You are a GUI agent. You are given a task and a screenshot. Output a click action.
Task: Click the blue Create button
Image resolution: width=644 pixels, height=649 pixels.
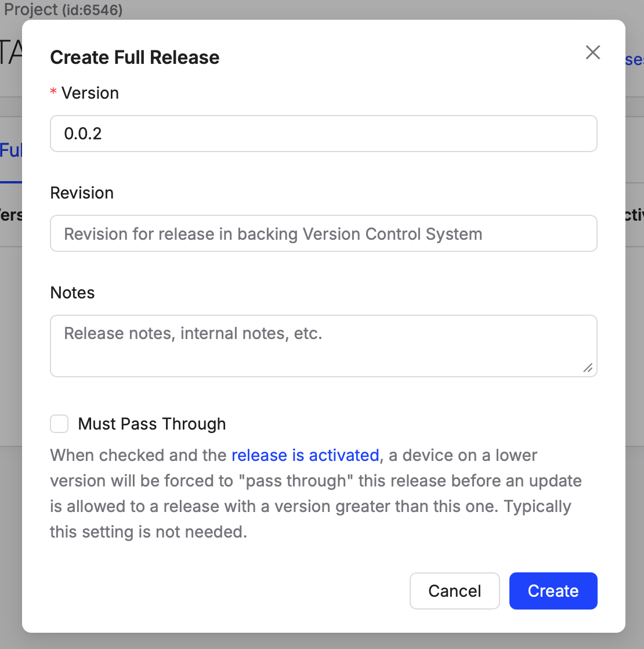[x=553, y=591]
